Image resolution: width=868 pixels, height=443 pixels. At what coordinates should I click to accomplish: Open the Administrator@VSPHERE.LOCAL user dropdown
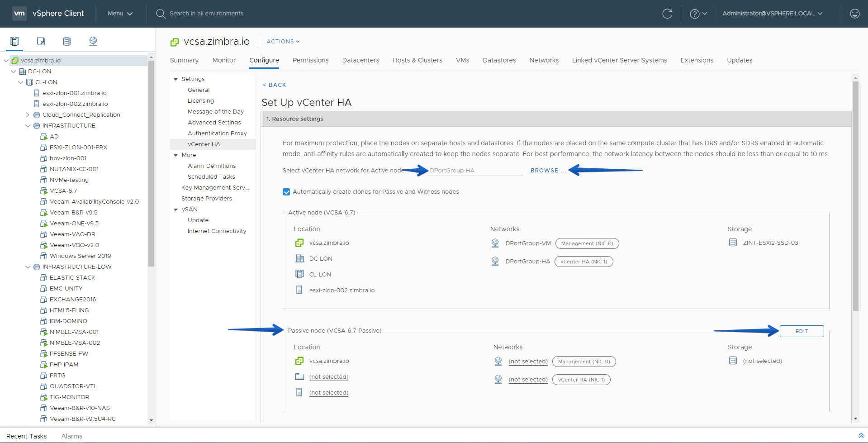click(x=772, y=14)
